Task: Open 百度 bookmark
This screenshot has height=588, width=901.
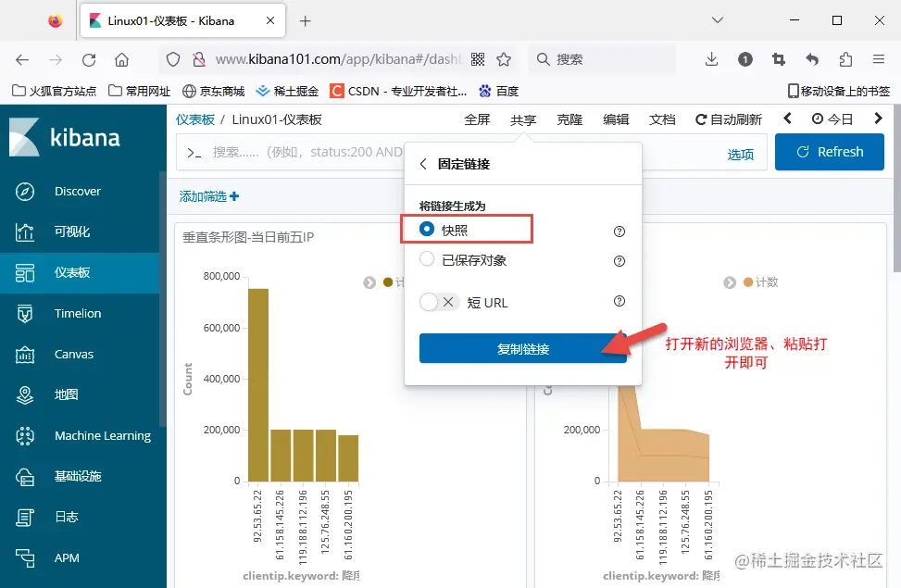Action: tap(499, 91)
